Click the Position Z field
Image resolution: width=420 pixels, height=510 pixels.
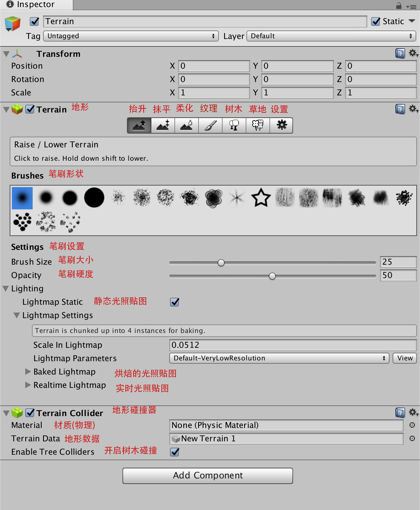[x=381, y=66]
